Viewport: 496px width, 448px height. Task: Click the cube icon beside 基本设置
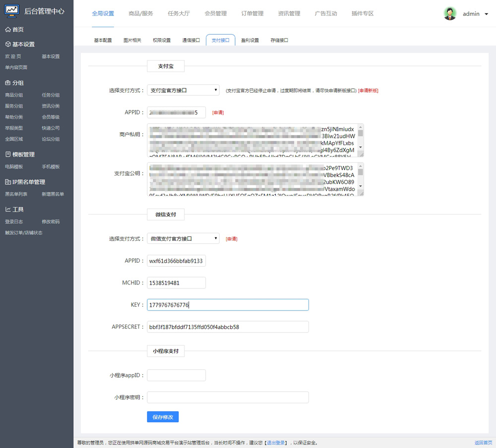pos(8,45)
